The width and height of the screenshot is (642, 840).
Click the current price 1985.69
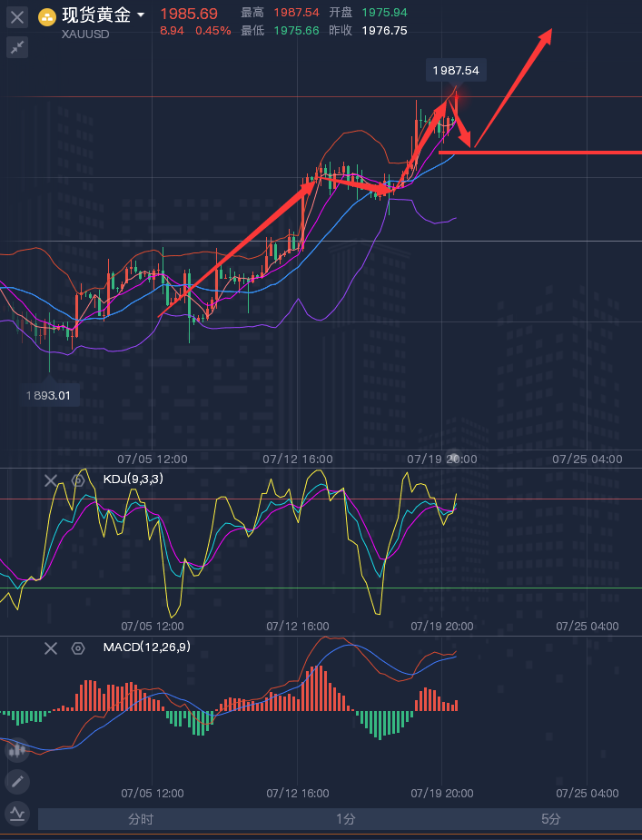coord(189,14)
